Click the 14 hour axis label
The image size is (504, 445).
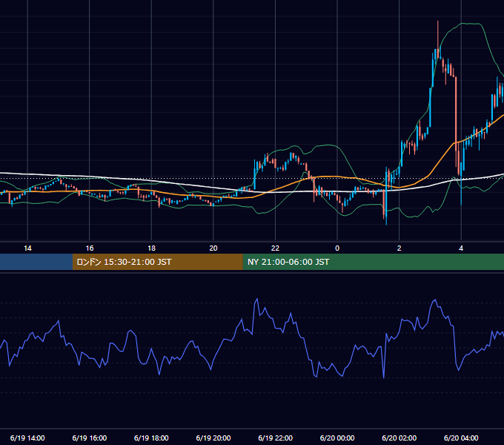pyautogui.click(x=27, y=248)
